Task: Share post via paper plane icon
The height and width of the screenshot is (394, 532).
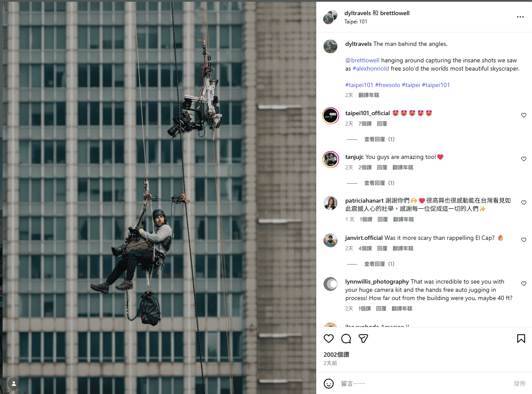Action: click(363, 339)
